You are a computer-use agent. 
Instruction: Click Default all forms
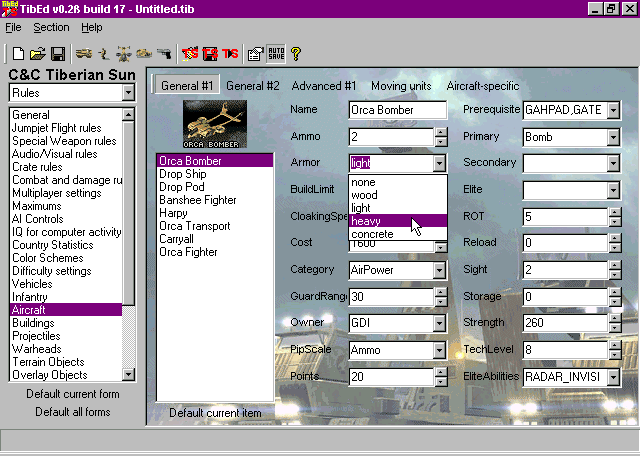pyautogui.click(x=73, y=412)
